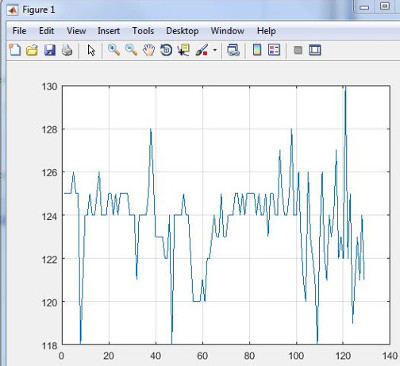Click the y-axis tick label 120

(49, 302)
